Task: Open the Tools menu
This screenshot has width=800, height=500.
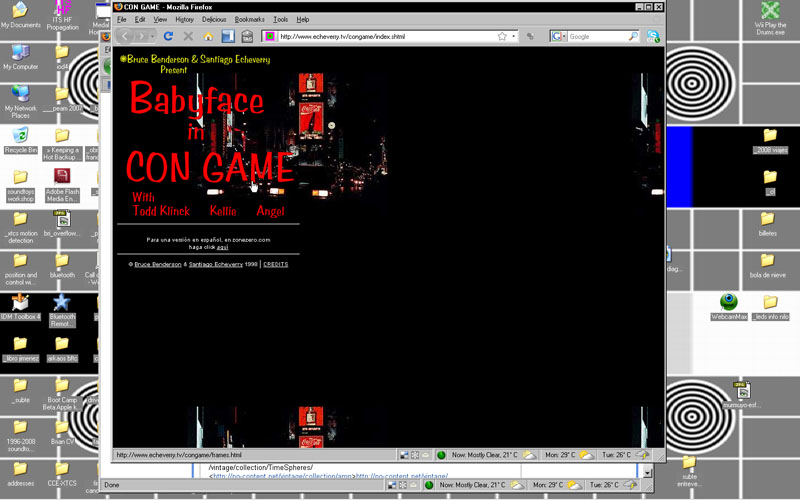Action: [x=281, y=19]
